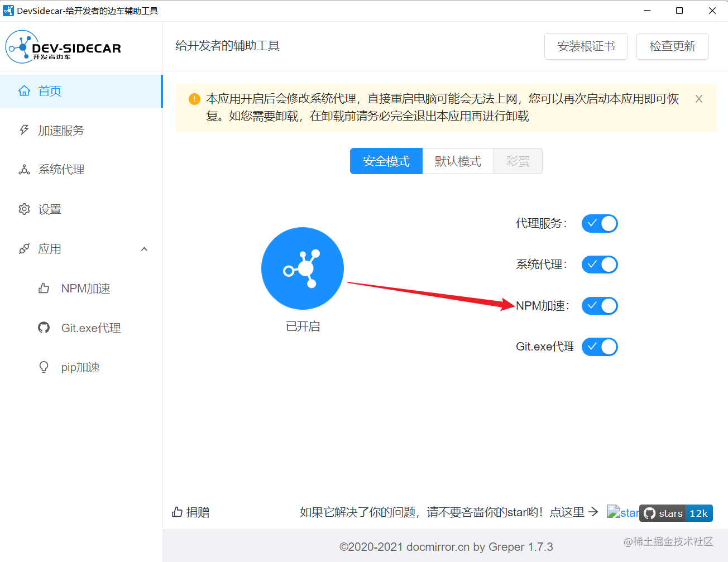Image resolution: width=728 pixels, height=562 pixels.
Task: Click the DEV-SIDECAR logo
Action: 63,47
